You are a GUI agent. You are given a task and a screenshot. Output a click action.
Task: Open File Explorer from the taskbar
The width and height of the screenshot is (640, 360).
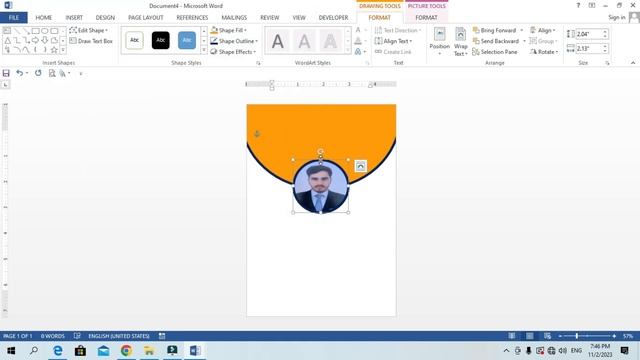point(149,351)
